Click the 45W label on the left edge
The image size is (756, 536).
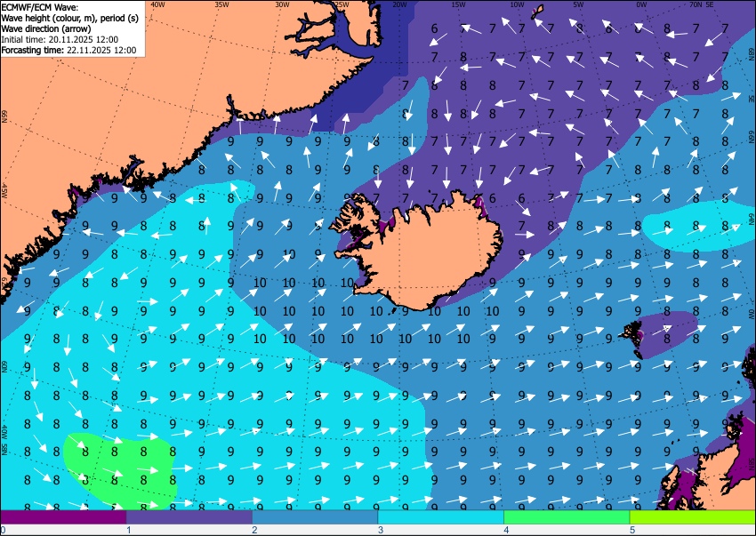tap(4, 190)
